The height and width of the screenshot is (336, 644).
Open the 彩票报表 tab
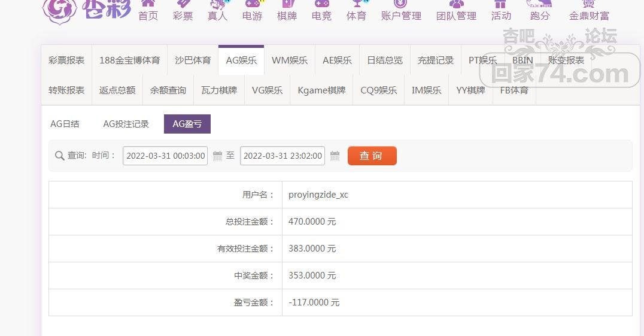[x=66, y=60]
